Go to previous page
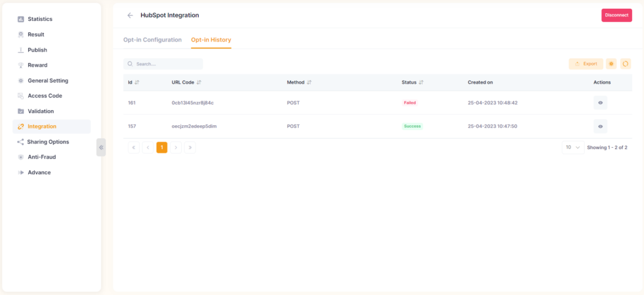Image resolution: width=644 pixels, height=295 pixels. tap(148, 147)
